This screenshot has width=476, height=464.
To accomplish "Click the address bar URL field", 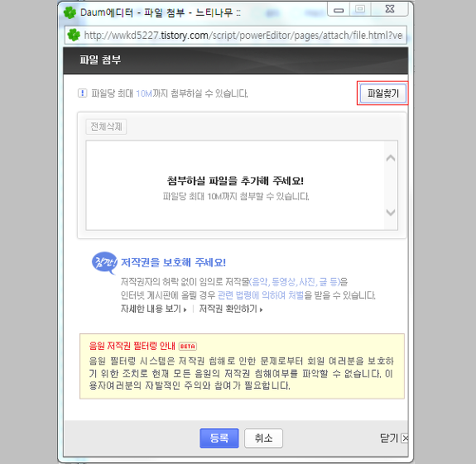I will pos(236,36).
